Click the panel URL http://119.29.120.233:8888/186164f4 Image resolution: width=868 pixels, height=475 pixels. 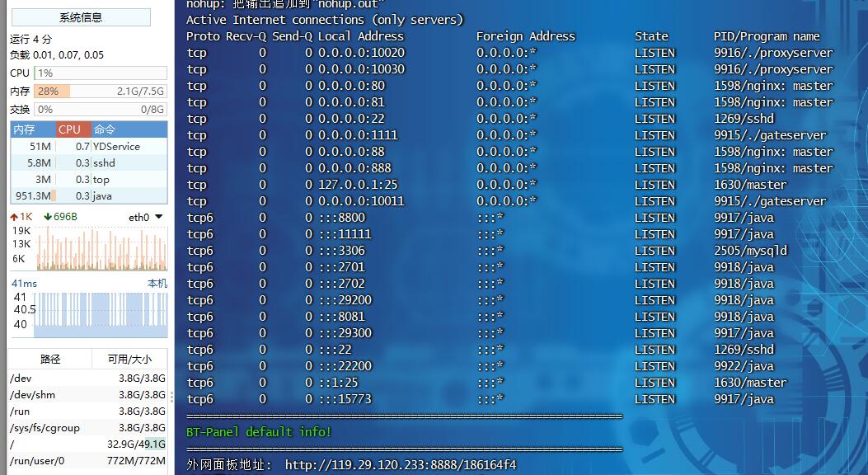point(401,465)
